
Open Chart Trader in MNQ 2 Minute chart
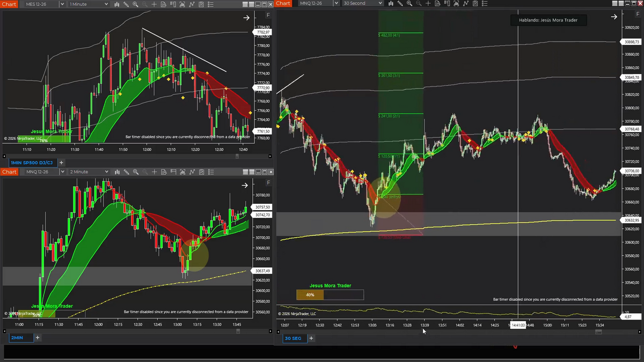point(173,172)
